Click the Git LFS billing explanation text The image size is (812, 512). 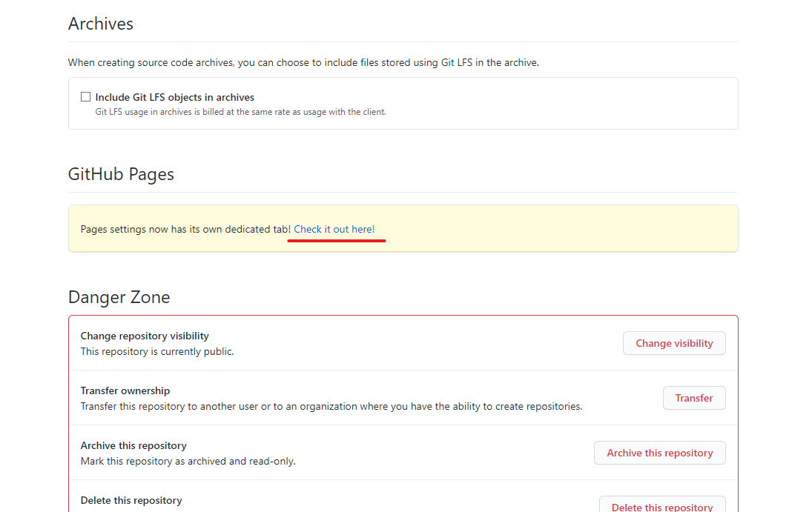tap(241, 112)
